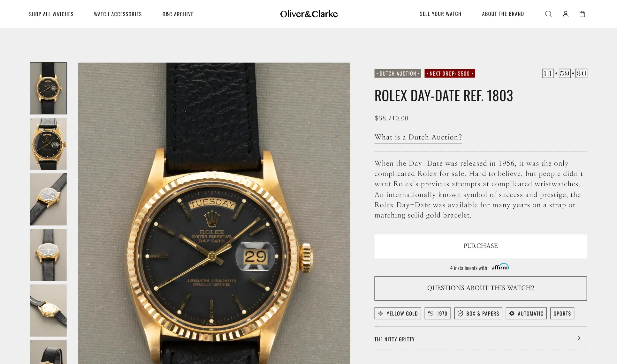Open the shopping bag icon
617x364 pixels.
[582, 14]
